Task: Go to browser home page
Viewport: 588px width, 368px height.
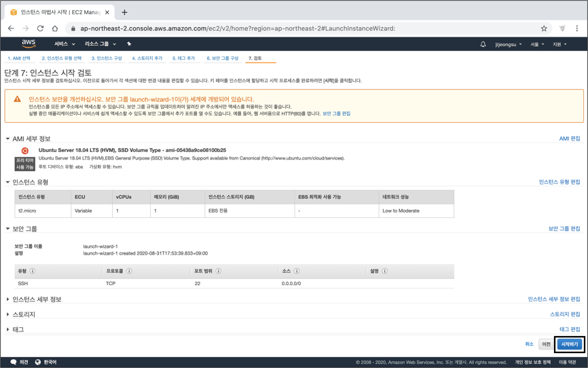Action: pyautogui.click(x=55, y=28)
